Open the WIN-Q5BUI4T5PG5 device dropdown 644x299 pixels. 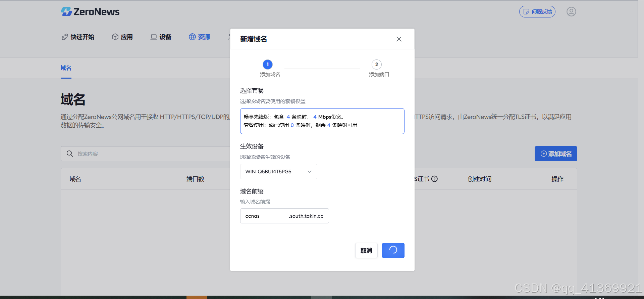pyautogui.click(x=279, y=172)
